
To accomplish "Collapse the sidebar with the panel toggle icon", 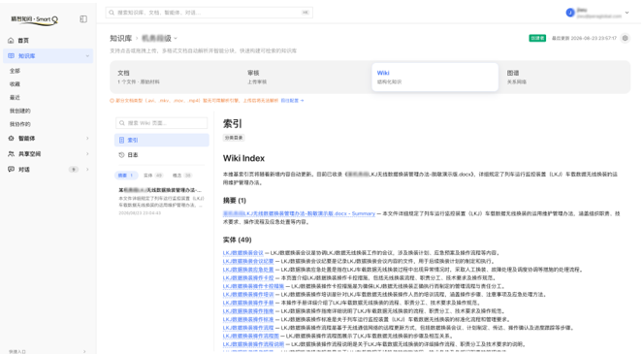I will pyautogui.click(x=83, y=18).
